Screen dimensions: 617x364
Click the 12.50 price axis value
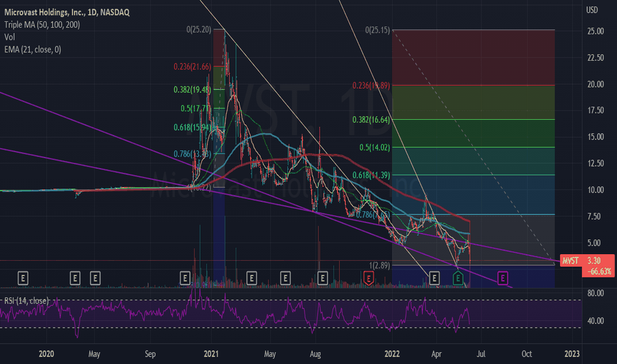click(x=595, y=163)
